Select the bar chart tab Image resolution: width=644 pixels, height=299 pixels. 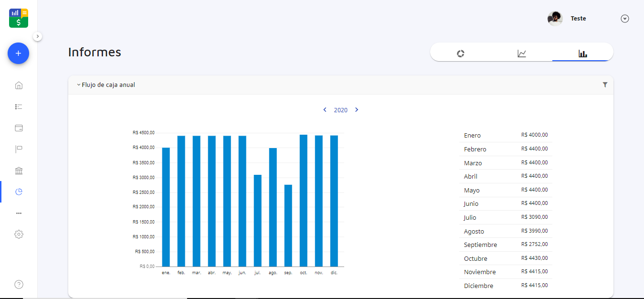(582, 53)
